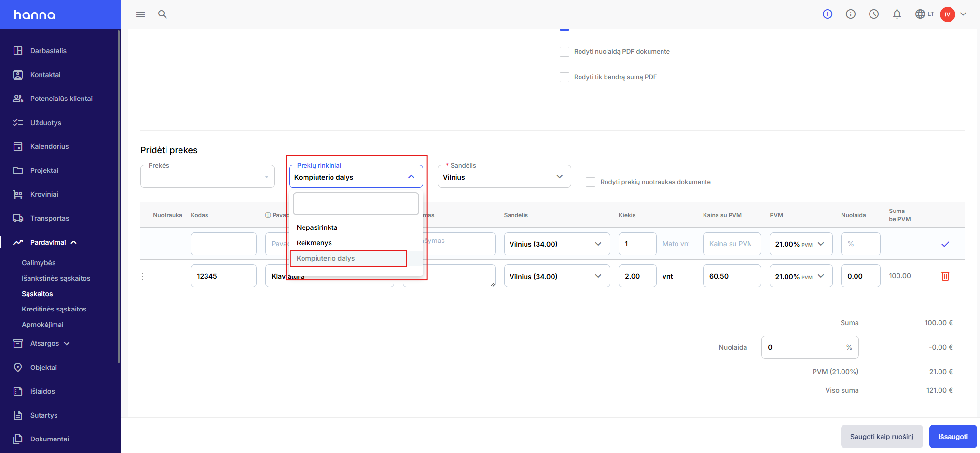
Task: Click the hanna logo
Action: [x=35, y=14]
